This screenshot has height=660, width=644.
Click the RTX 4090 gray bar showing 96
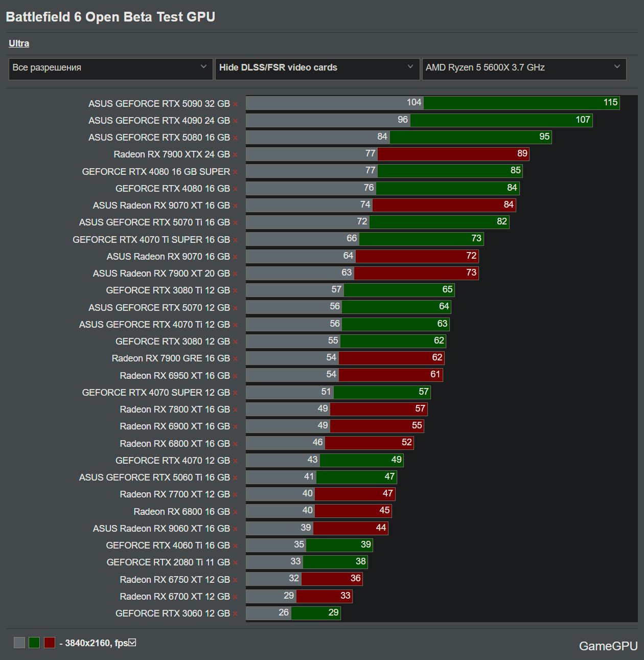[x=328, y=120]
